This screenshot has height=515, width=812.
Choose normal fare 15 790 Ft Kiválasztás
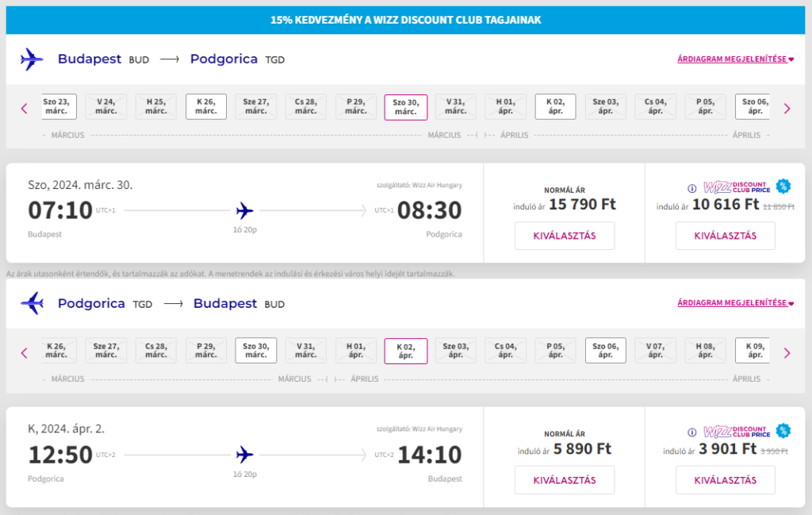pyautogui.click(x=565, y=236)
